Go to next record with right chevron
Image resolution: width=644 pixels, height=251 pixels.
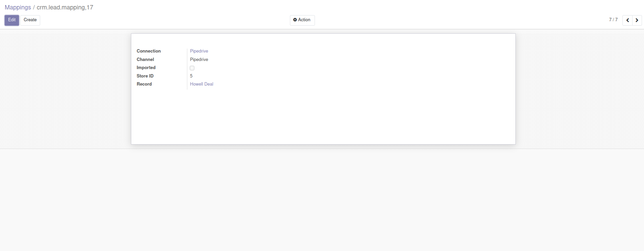tap(637, 20)
